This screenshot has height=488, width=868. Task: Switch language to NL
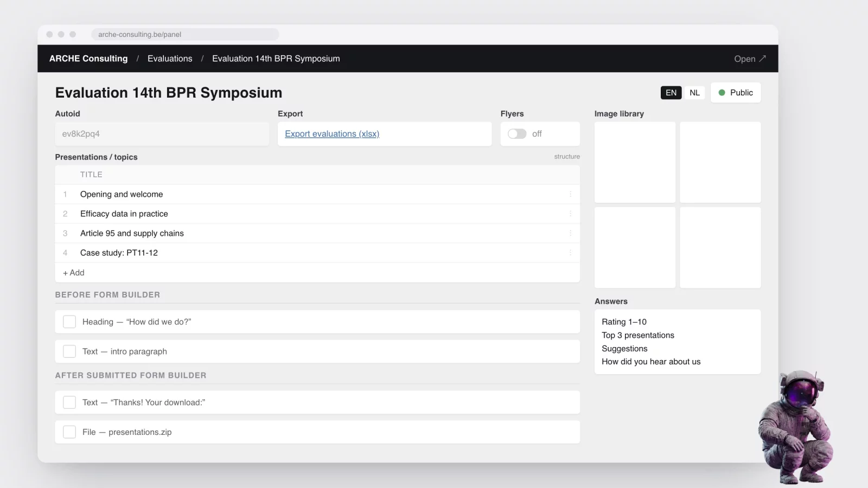[694, 93]
